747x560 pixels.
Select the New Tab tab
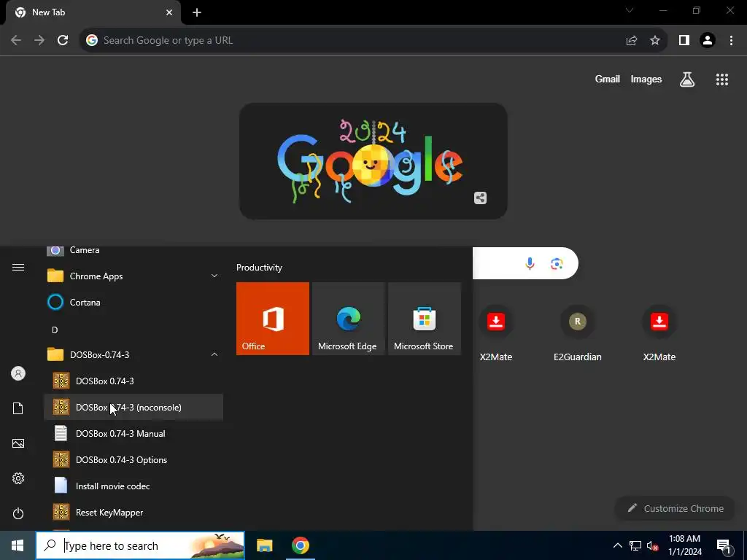[93, 12]
